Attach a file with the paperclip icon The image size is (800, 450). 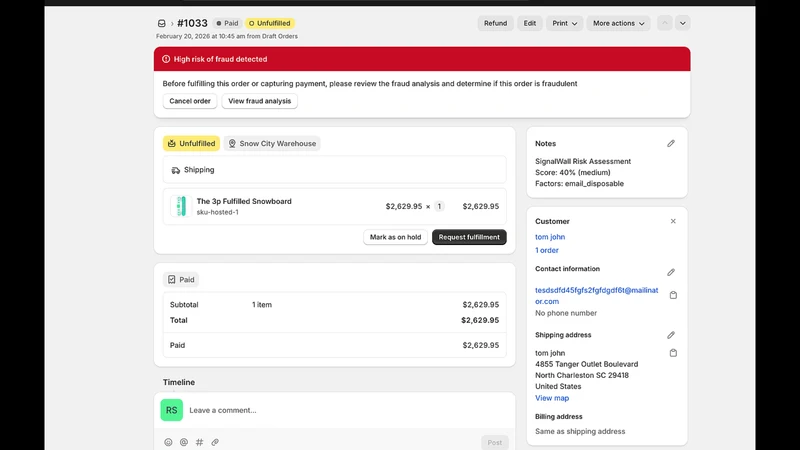215,442
